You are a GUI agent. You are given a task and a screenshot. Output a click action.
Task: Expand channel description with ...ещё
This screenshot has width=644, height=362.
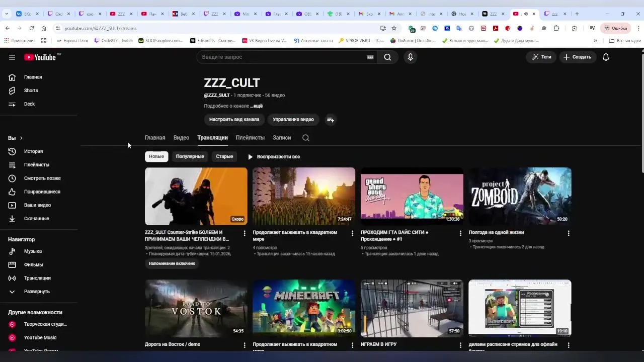click(x=257, y=106)
